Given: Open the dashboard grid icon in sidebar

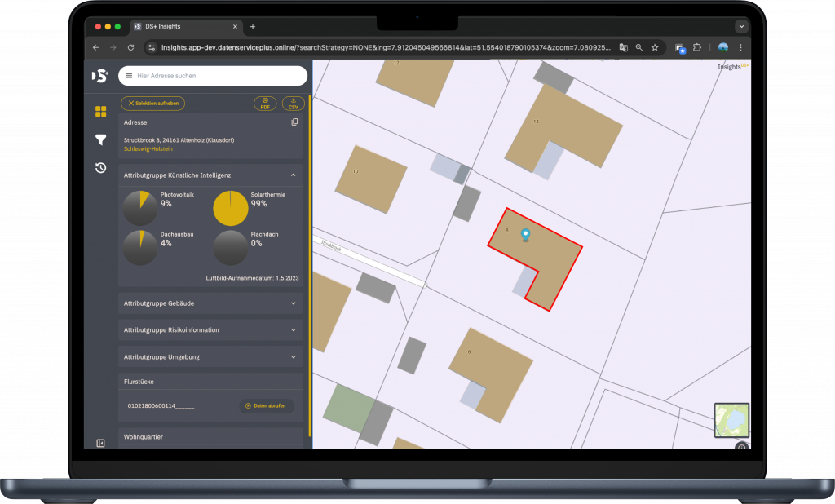Looking at the screenshot, I should pyautogui.click(x=100, y=112).
